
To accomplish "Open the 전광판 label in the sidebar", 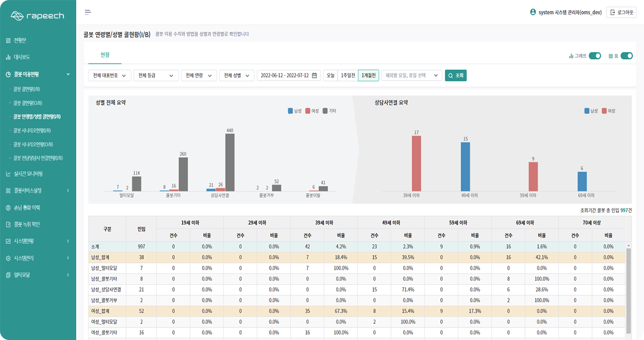I will [20, 40].
